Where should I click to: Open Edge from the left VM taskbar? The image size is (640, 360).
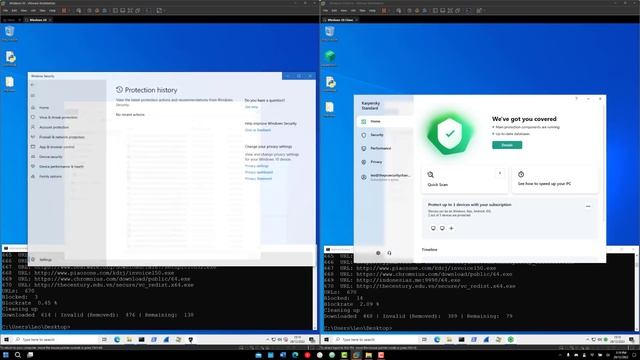coord(117,340)
